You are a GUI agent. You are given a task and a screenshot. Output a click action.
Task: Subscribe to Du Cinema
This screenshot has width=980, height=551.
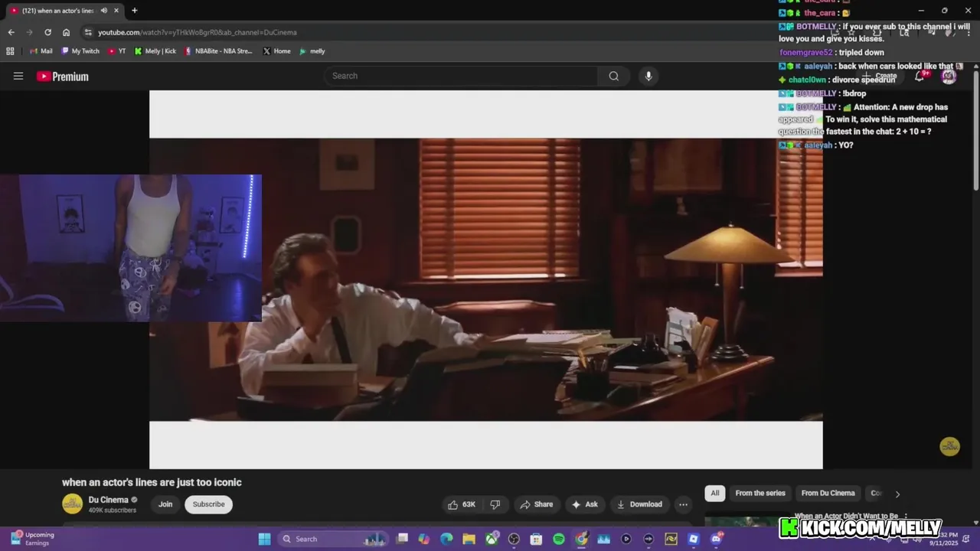click(209, 504)
